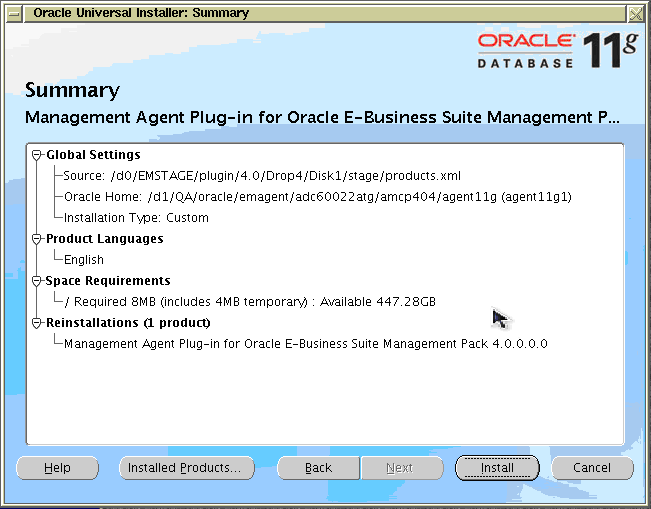Open the window menu icon in title bar
The image size is (651, 509).
pos(14,14)
